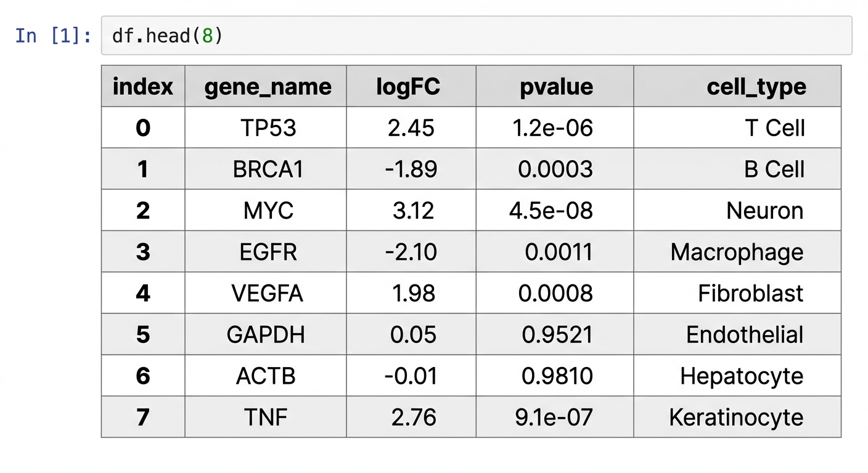Click the pvalue 4.5e-08 cell
Screen dimensions: 868x473
coord(551,211)
